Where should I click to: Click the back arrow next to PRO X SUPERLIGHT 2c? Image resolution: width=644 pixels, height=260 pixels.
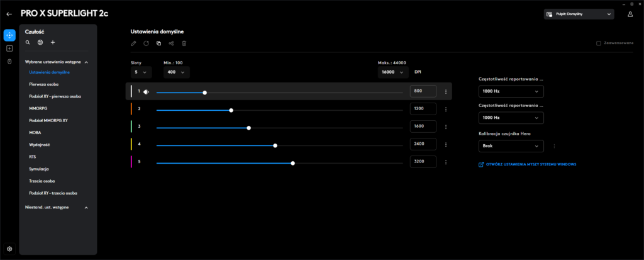coord(9,13)
